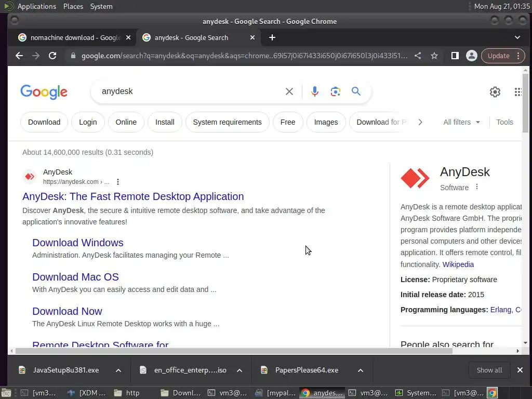Reload the current page
This screenshot has width=532, height=399.
coord(52,56)
